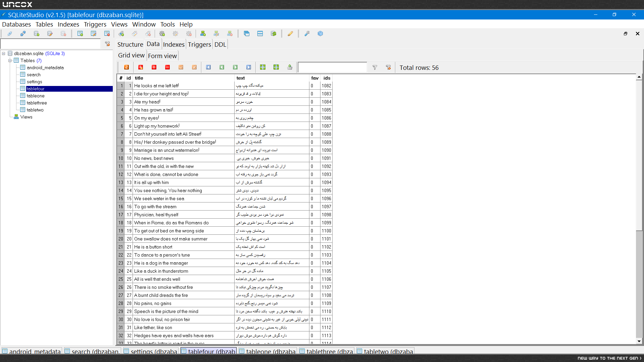The height and width of the screenshot is (362, 644).
Task: Click the blue cube toolbar icon
Action: point(320,34)
